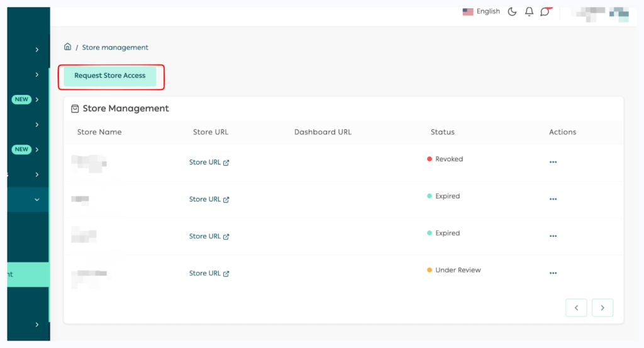The width and height of the screenshot is (644, 348).
Task: Expand the first sidebar menu chevron
Action: pos(37,50)
